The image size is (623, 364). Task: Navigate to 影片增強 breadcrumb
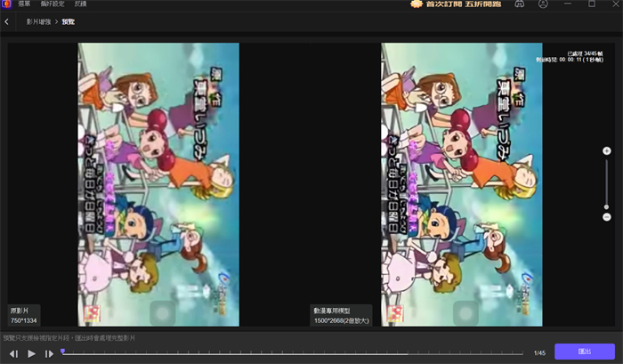coord(38,22)
